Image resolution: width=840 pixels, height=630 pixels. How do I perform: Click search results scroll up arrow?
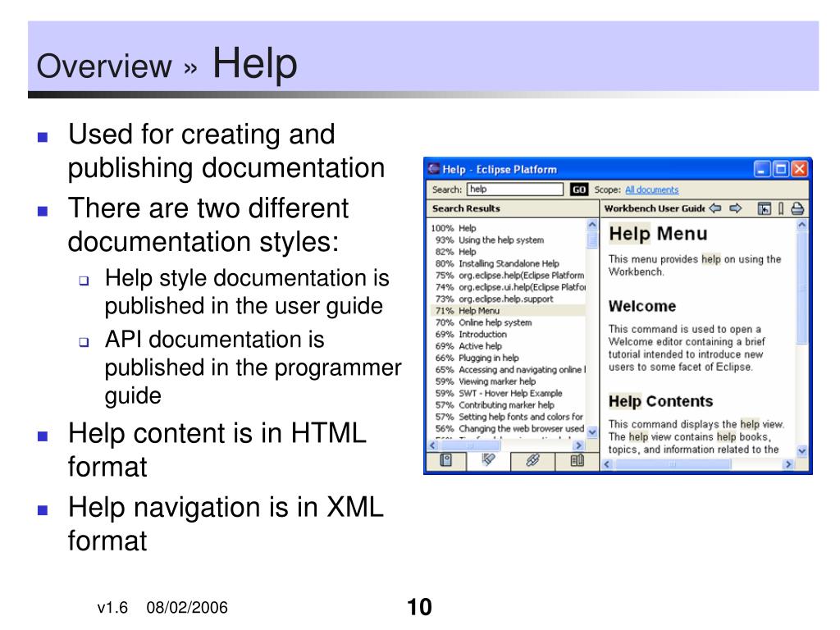[x=592, y=225]
